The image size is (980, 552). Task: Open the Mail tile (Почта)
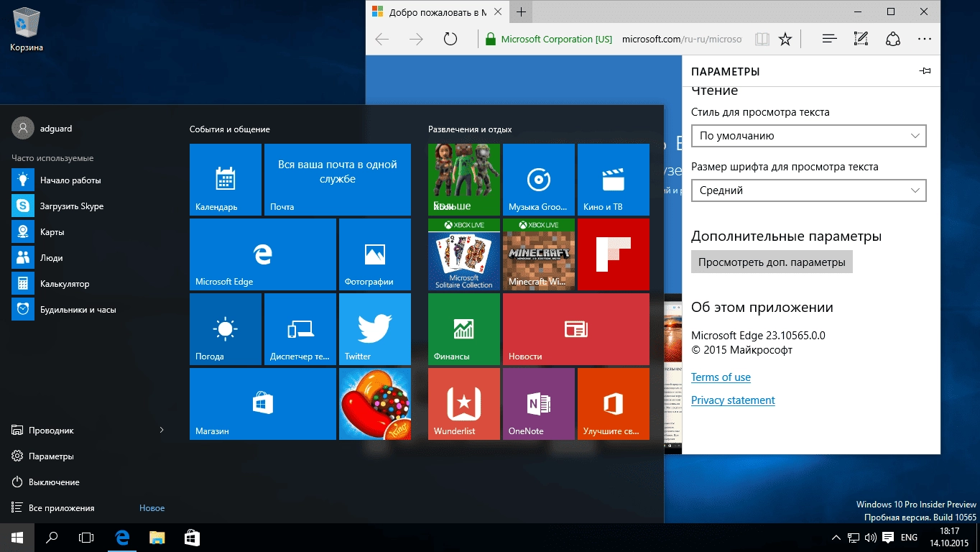[x=338, y=180]
